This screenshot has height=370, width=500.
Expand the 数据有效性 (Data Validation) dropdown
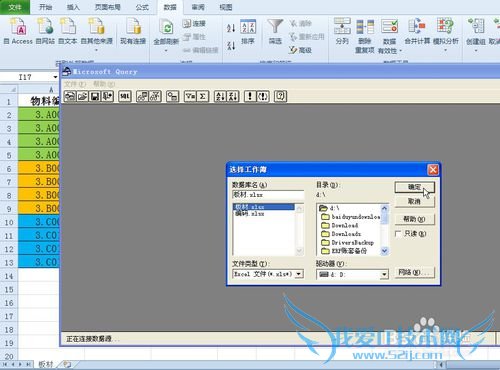click(401, 51)
